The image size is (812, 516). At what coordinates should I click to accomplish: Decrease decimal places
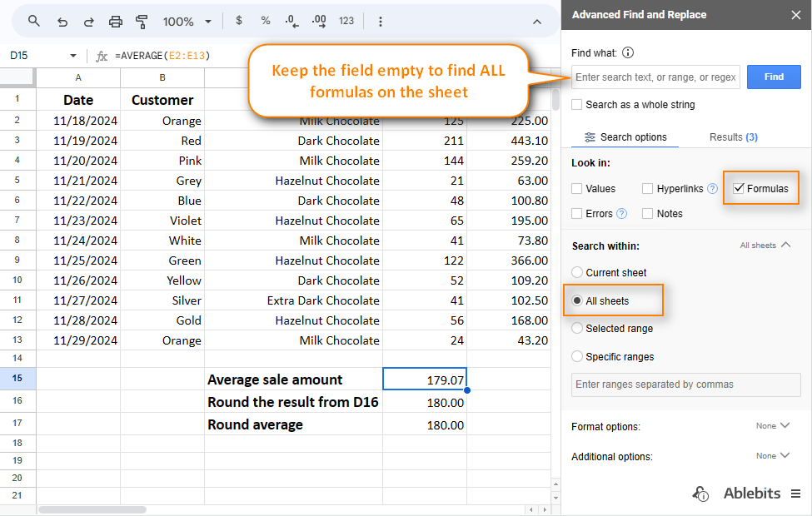(292, 21)
